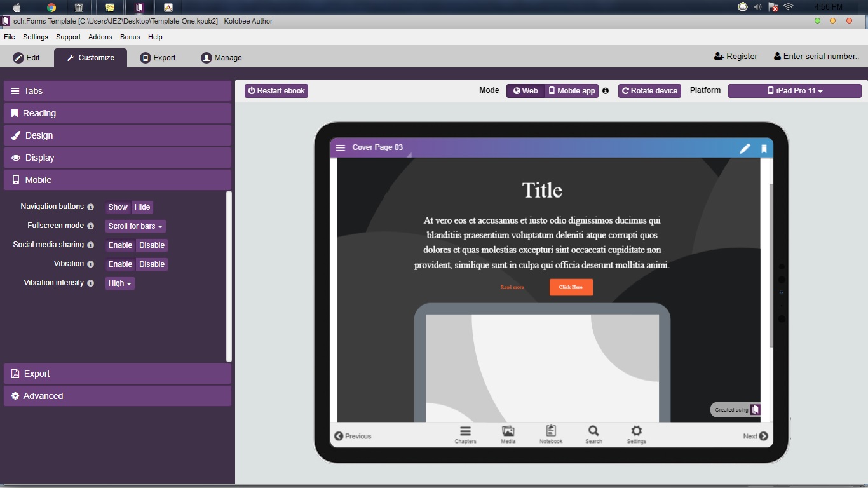Click info icon next to Vibration intensity
The width and height of the screenshot is (868, 488).
(91, 283)
